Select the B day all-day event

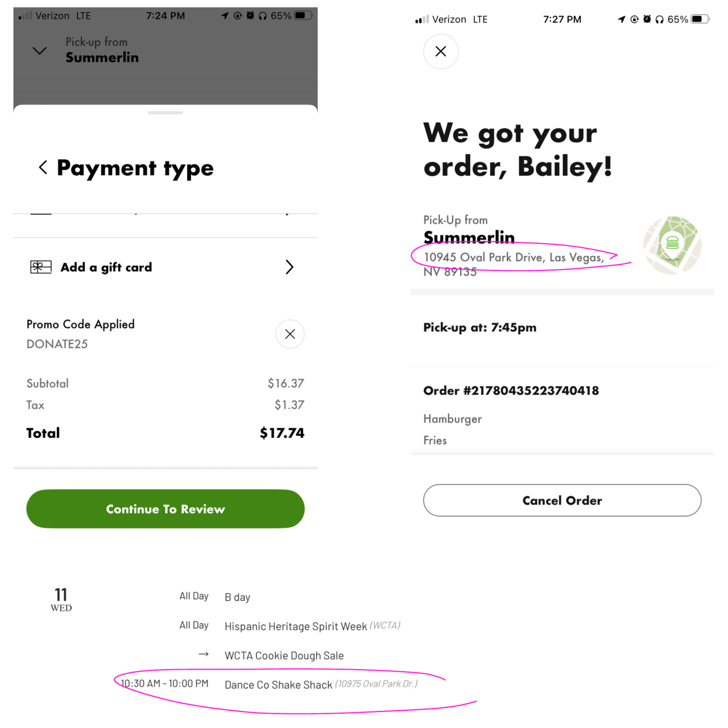[237, 597]
